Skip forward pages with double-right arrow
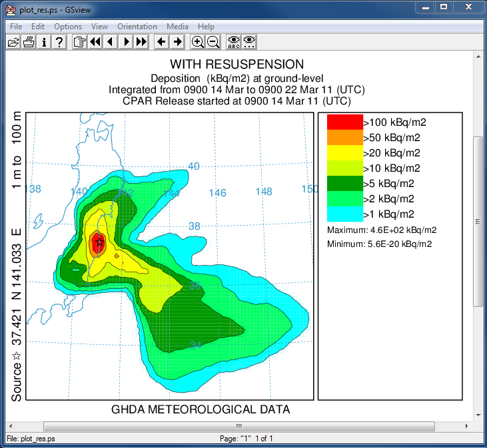 [x=141, y=42]
